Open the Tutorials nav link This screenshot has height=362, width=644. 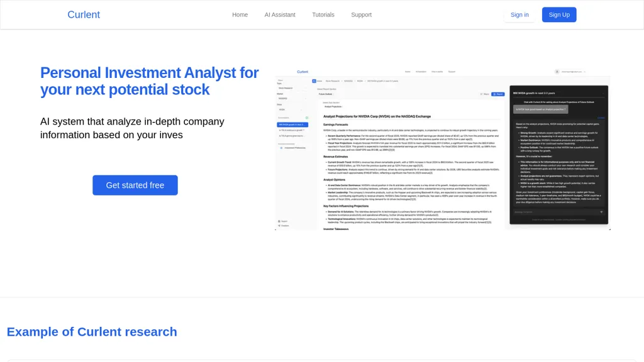[x=323, y=14]
